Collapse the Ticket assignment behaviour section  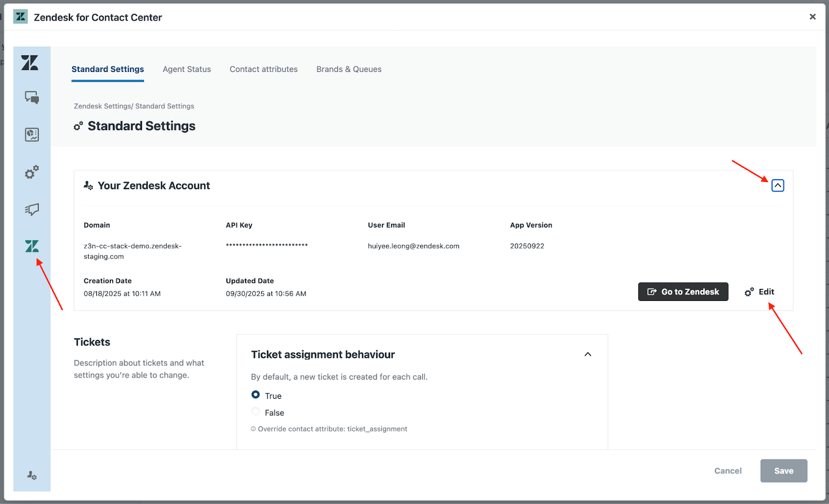(588, 354)
